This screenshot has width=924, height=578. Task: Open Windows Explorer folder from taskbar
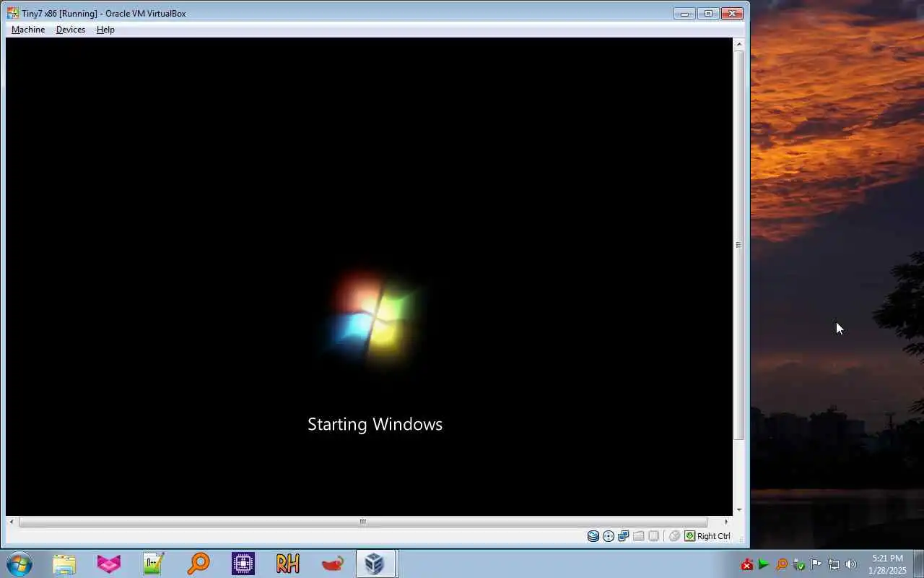point(64,564)
